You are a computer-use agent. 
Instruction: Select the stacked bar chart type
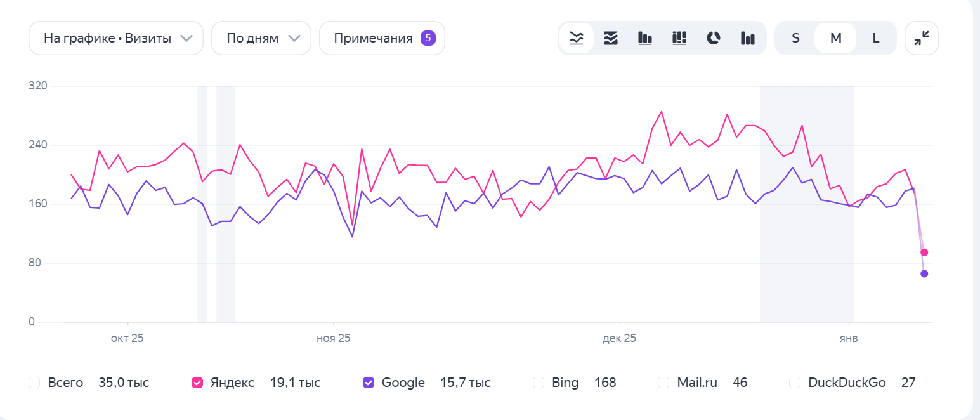pos(679,38)
